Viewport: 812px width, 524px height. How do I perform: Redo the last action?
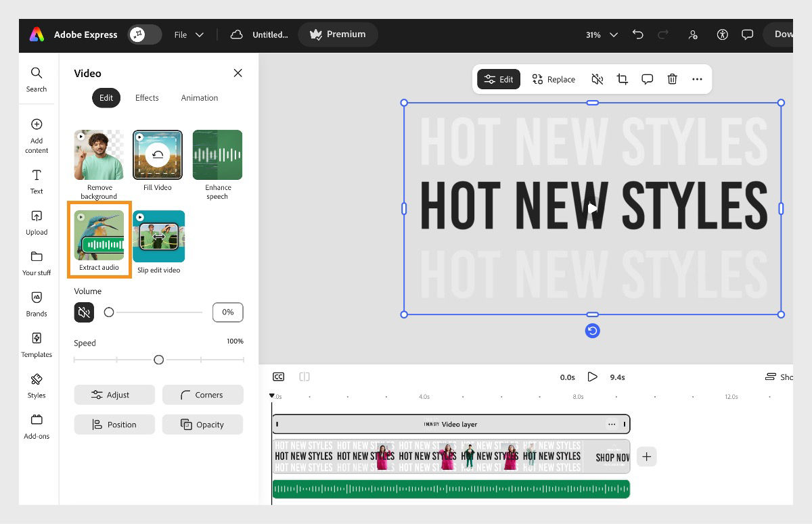tap(663, 34)
